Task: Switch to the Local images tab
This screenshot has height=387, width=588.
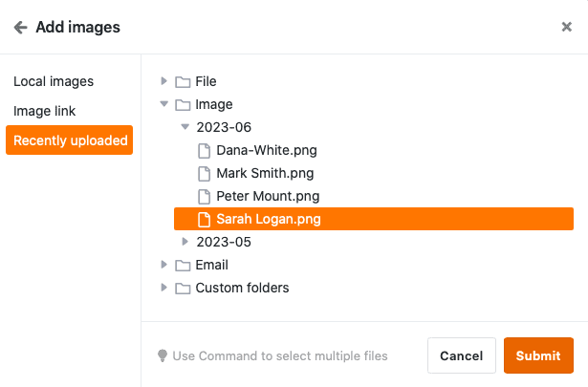Action: tap(54, 81)
